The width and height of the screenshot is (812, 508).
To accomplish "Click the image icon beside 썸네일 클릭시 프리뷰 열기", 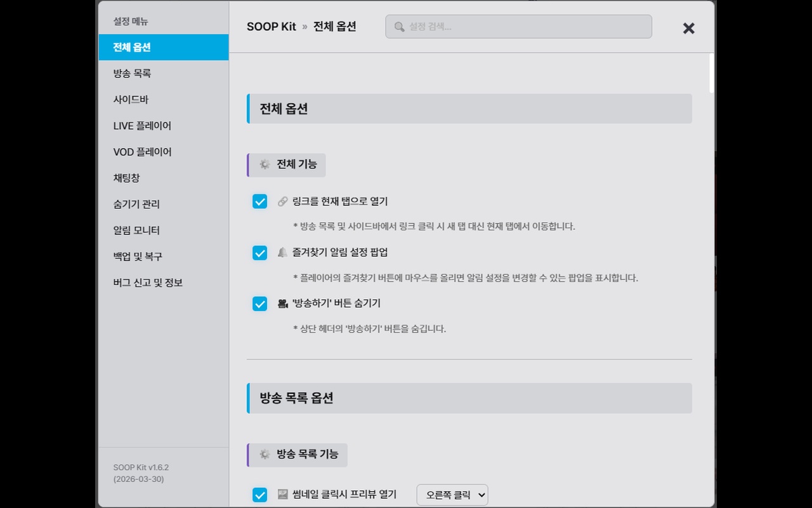I will [x=283, y=494].
